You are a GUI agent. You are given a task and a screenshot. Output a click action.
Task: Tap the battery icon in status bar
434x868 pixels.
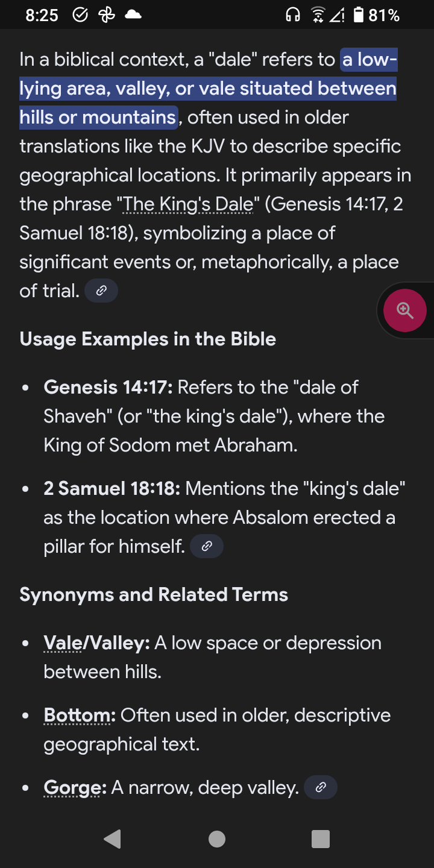tap(358, 15)
